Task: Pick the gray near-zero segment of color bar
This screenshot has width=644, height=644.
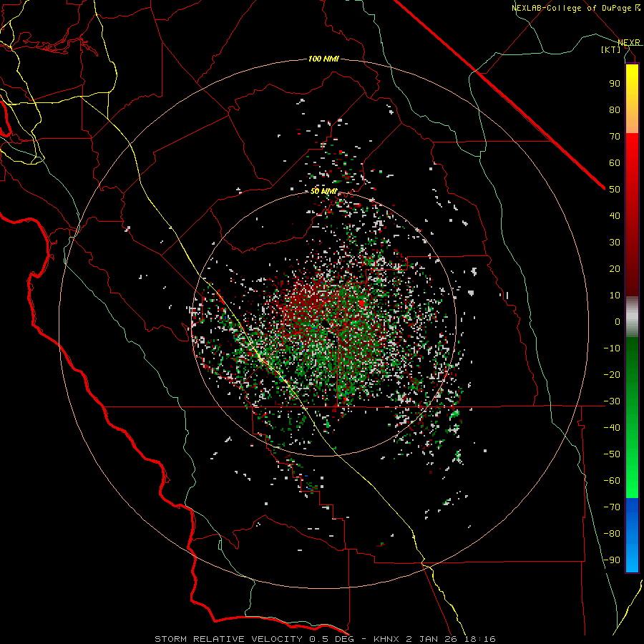Action: click(632, 316)
